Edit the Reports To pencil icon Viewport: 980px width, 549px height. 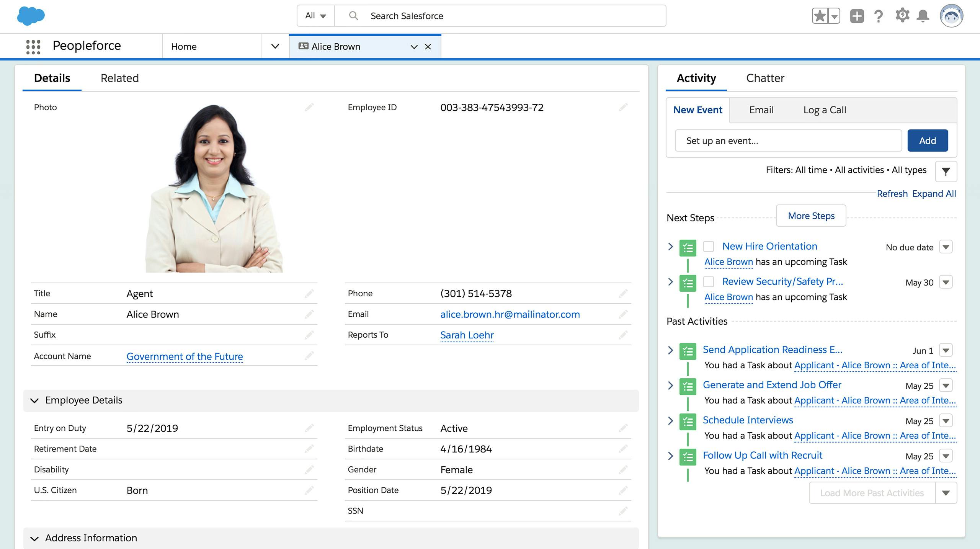pos(623,335)
